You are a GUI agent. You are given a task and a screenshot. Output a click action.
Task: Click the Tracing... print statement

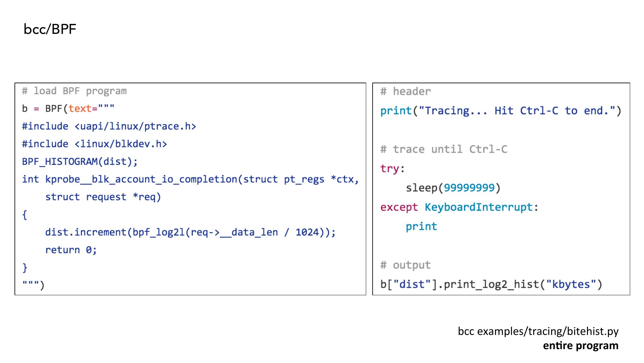500,111
